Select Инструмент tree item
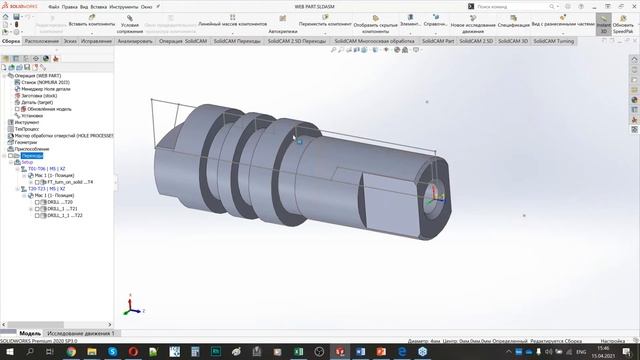 point(27,122)
